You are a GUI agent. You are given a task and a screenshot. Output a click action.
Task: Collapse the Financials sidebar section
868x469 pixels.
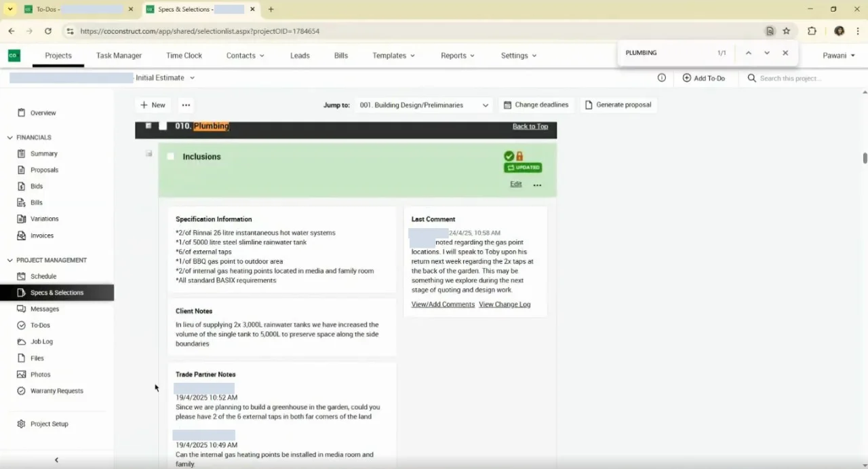click(x=9, y=137)
